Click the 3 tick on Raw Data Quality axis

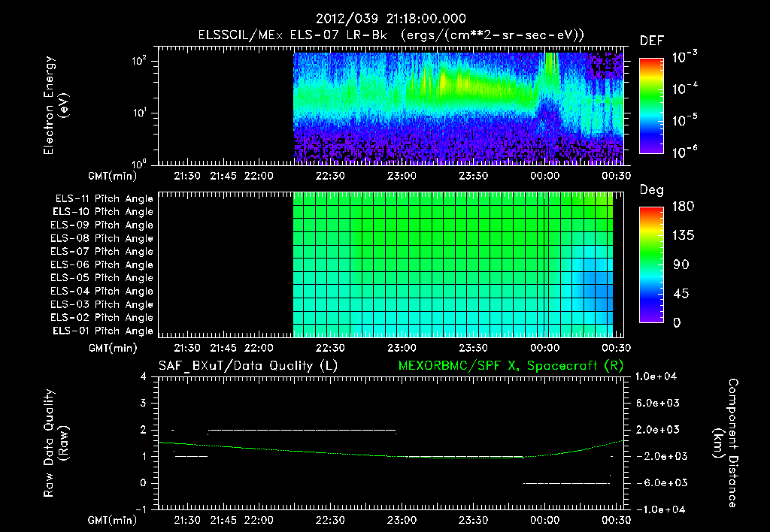point(144,403)
